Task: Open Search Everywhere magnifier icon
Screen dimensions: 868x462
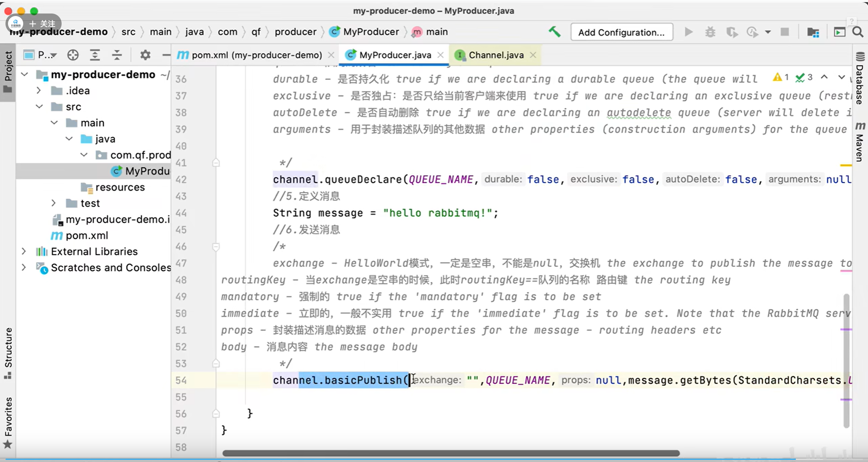Action: tap(857, 32)
